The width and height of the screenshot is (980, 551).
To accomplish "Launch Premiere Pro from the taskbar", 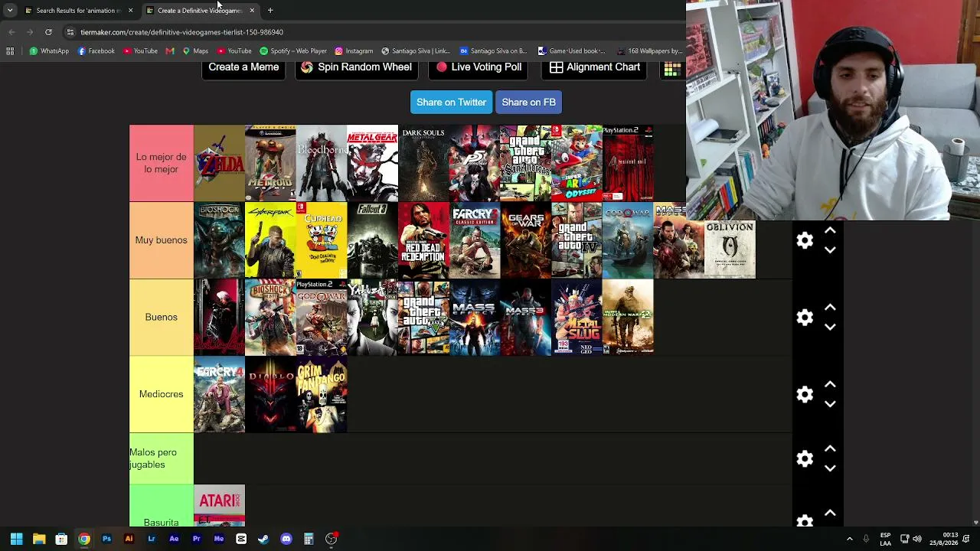I will tap(196, 539).
